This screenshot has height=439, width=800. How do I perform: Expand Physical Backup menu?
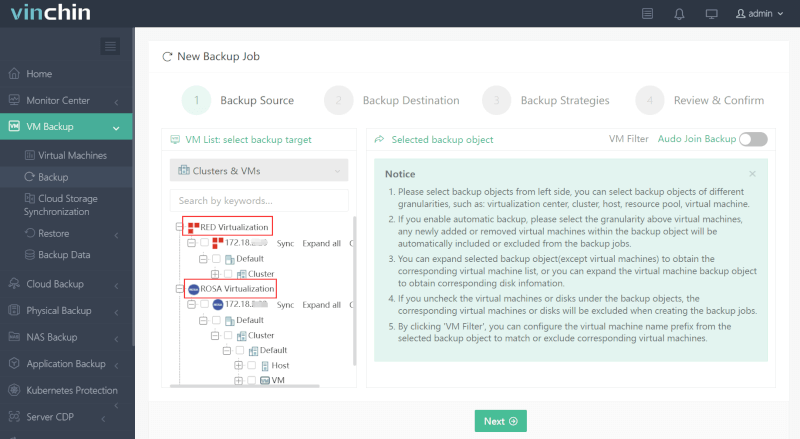click(66, 310)
